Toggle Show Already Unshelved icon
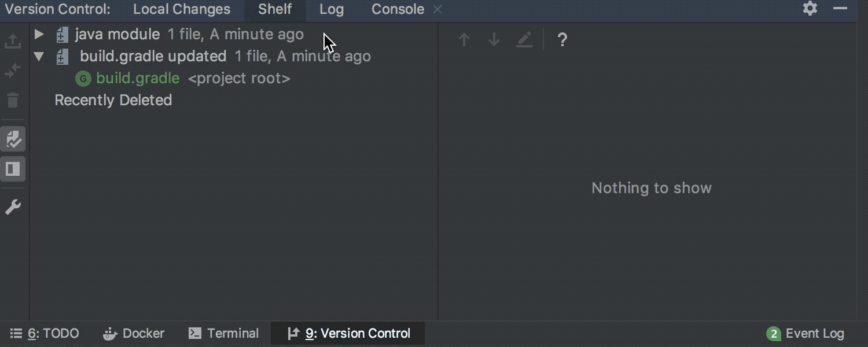868x347 pixels. [13, 139]
